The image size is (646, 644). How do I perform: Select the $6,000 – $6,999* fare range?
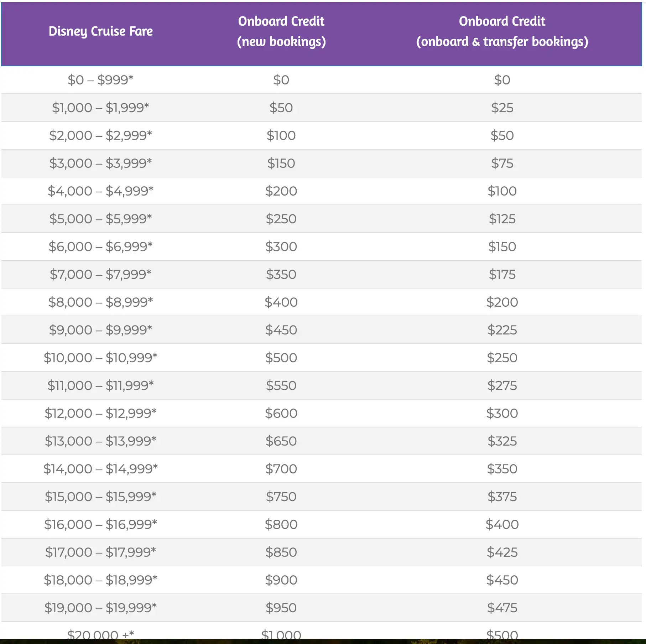[x=101, y=246]
